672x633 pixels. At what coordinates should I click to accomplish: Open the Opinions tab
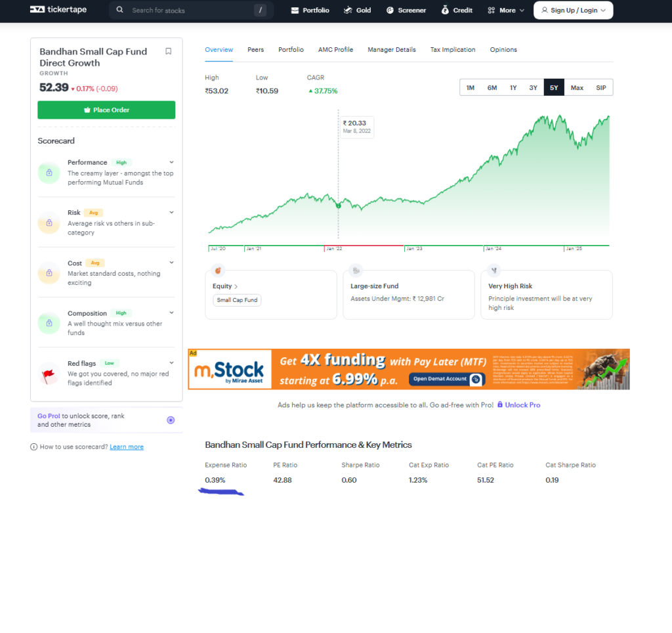click(x=503, y=50)
